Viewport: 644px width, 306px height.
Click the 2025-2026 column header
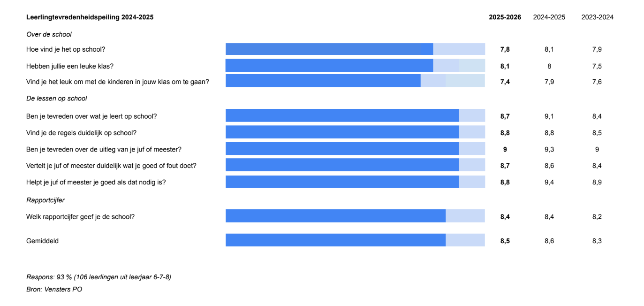click(x=505, y=17)
